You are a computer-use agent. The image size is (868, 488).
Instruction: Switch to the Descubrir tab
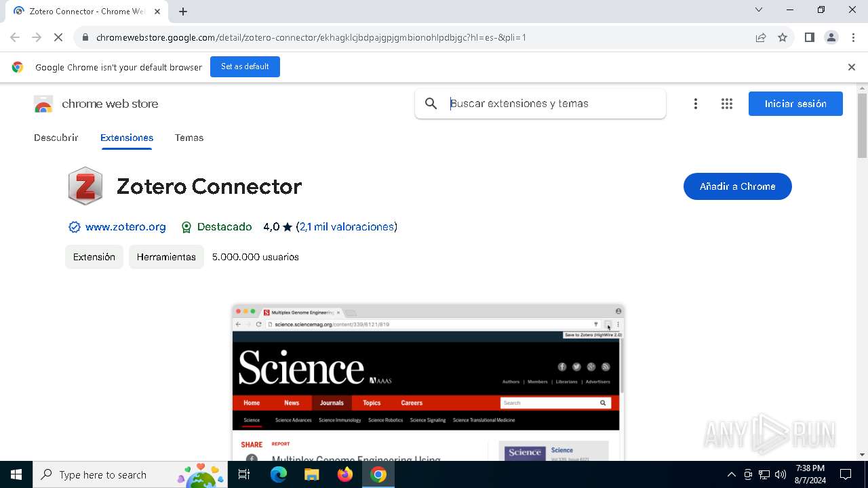[x=56, y=138]
